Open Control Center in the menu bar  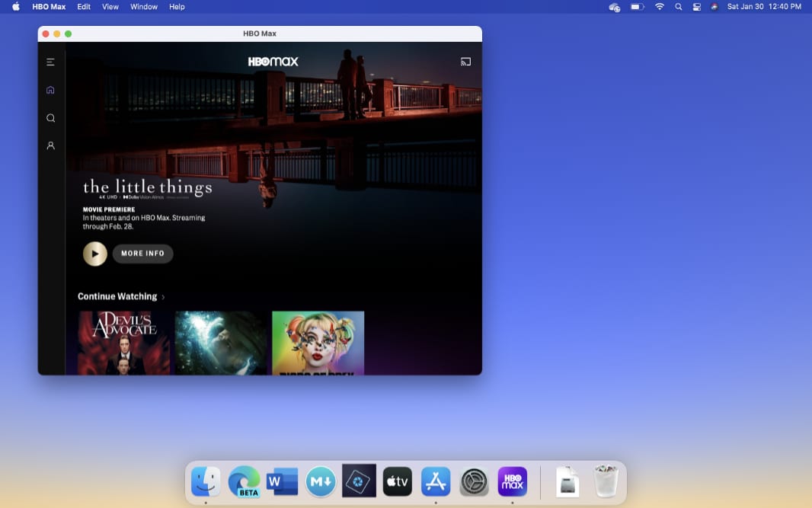click(x=696, y=7)
